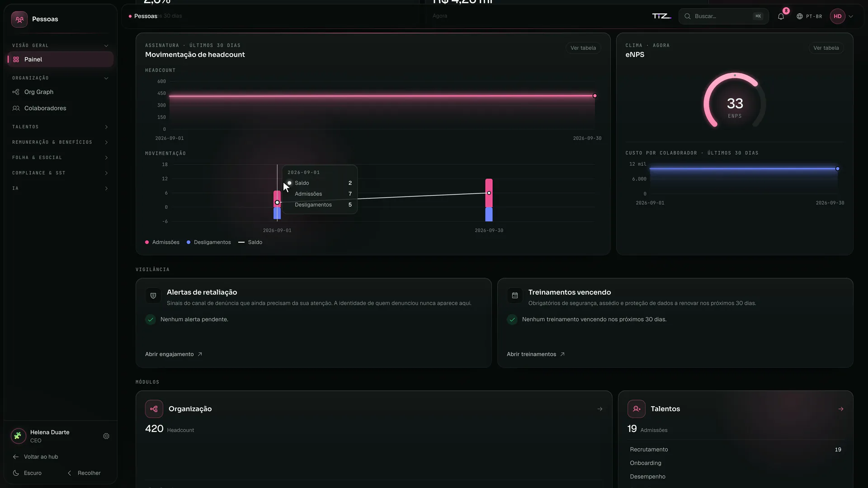
Task: Click the TTZ logo in the header
Action: [662, 16]
